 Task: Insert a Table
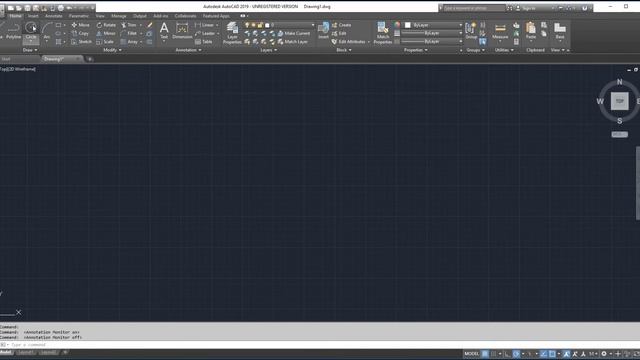204,42
